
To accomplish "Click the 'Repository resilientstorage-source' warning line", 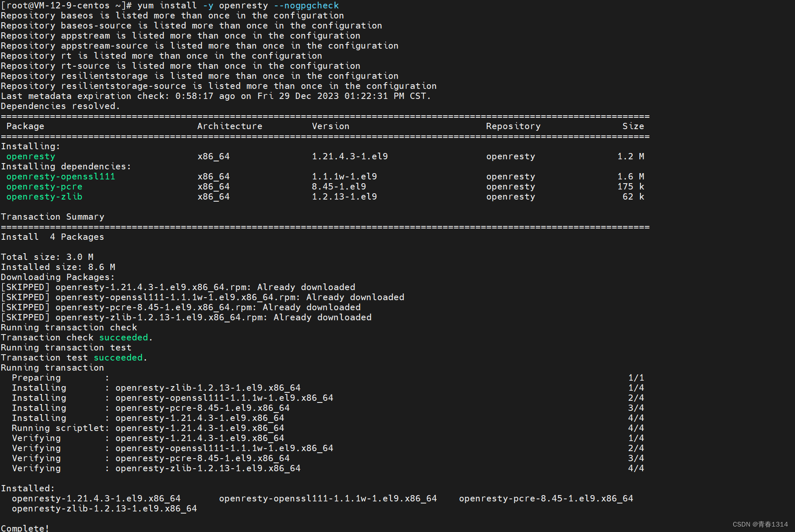I will click(x=219, y=86).
